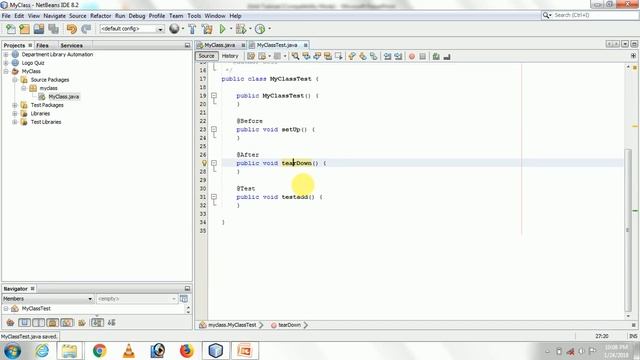Click the editor vertical scrollbar thumb
The width and height of the screenshot is (640, 360).
tap(629, 229)
